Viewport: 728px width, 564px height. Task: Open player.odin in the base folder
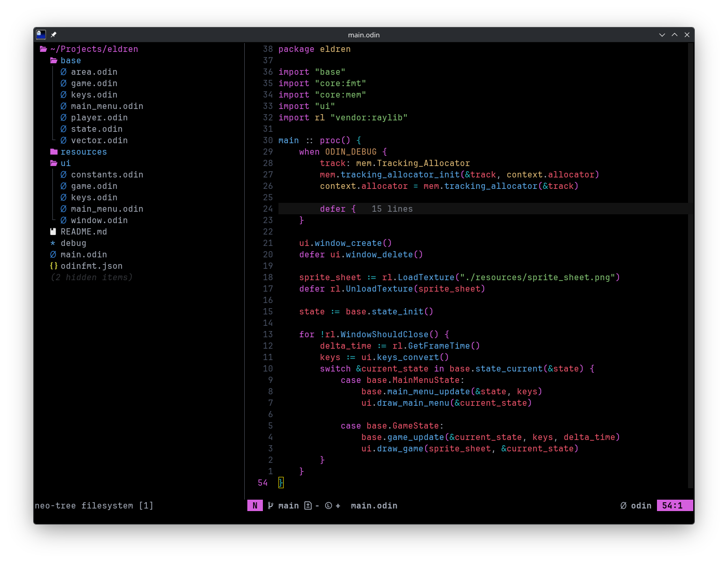coord(99,118)
